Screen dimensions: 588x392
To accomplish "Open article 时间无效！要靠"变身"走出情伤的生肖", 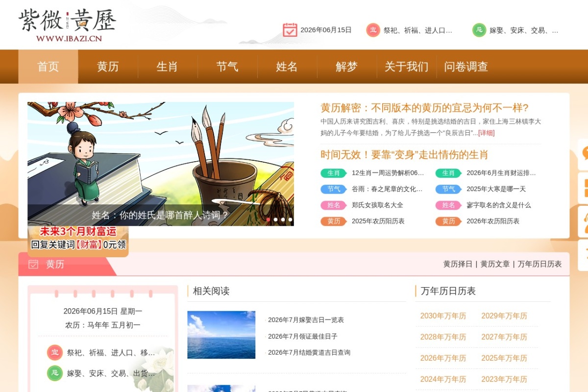I will tap(404, 155).
